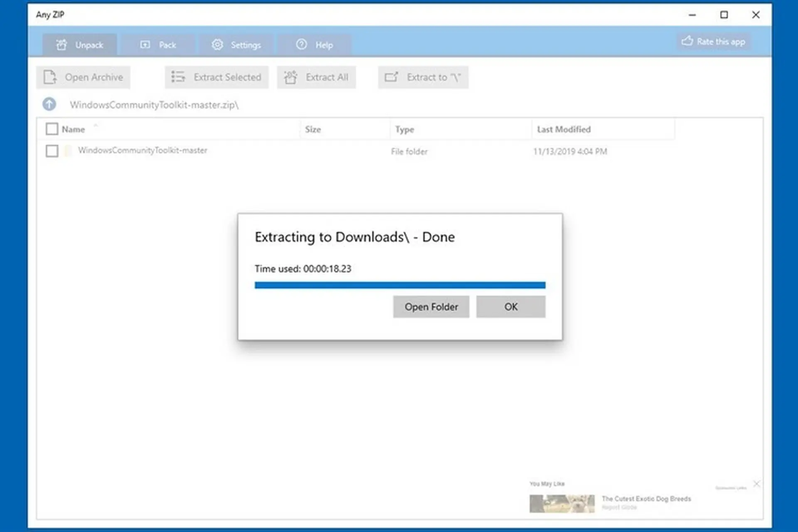This screenshot has width=798, height=532.
Task: Click the Open Archive button
Action: (x=83, y=77)
